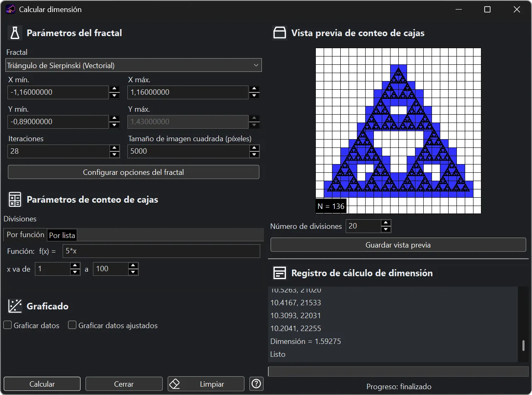Enable the Graficar datos ajustados checkbox
Image resolution: width=532 pixels, height=395 pixels.
coord(72,325)
